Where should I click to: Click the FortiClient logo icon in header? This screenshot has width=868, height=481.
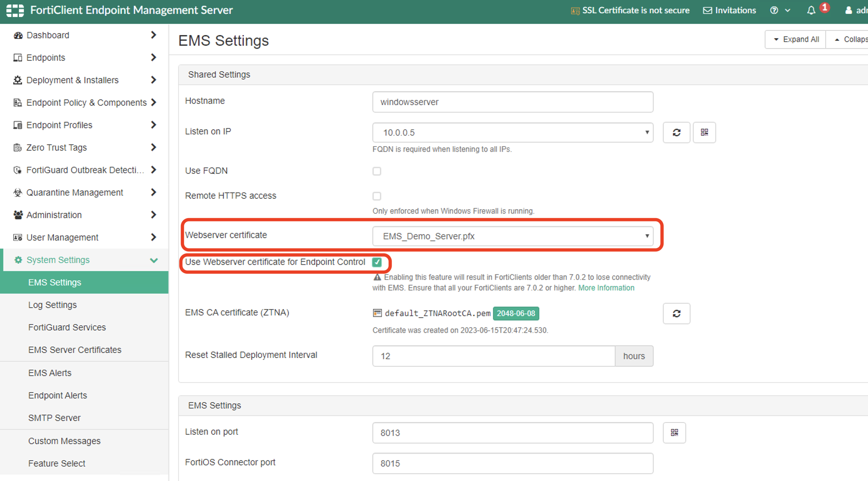[x=15, y=10]
